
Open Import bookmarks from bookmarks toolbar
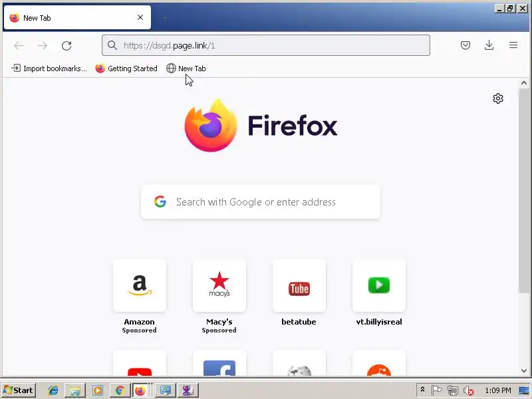[49, 68]
